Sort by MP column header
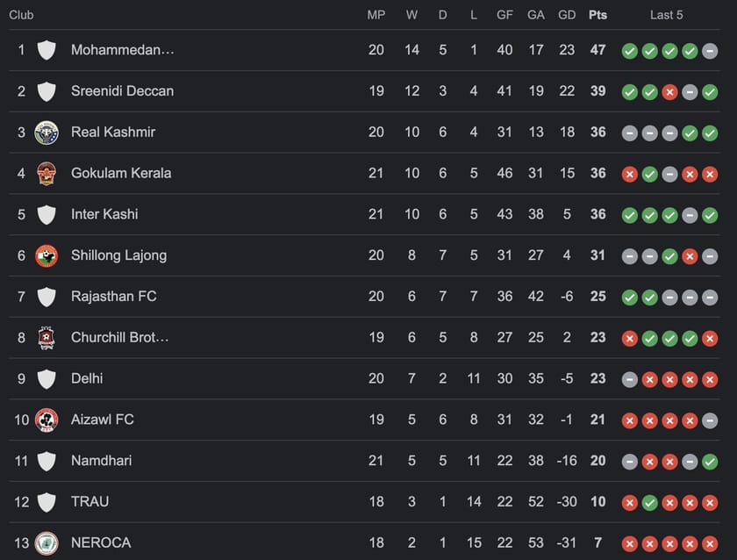 coord(376,14)
